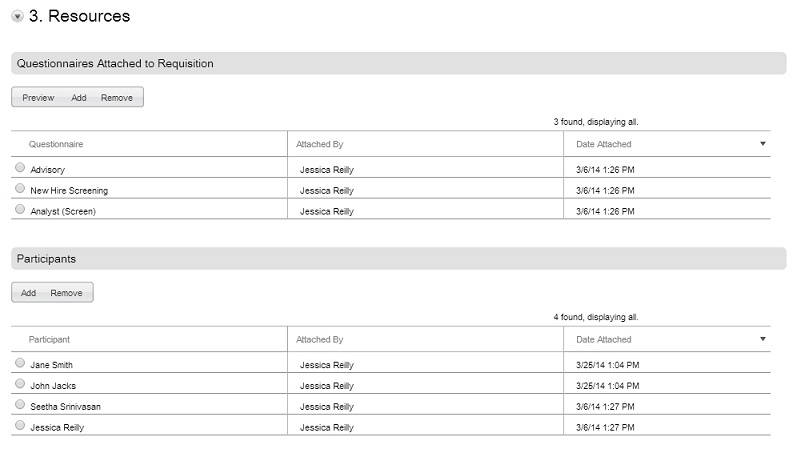
Task: Click Remove in questionnaires toolbar
Action: tap(117, 98)
